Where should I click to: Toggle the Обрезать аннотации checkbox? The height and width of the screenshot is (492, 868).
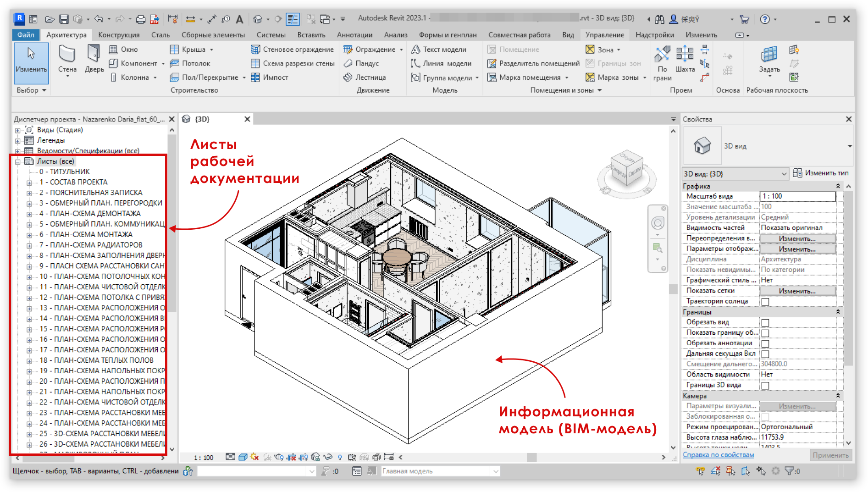pyautogui.click(x=764, y=343)
